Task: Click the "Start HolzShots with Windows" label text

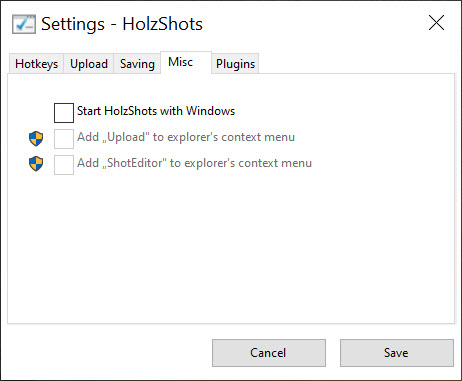Action: (x=156, y=111)
